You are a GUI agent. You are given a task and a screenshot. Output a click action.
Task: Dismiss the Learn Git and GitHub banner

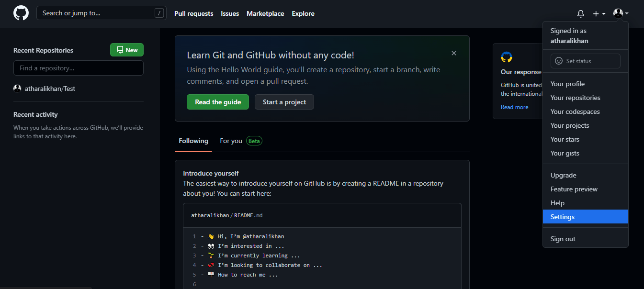pyautogui.click(x=454, y=53)
